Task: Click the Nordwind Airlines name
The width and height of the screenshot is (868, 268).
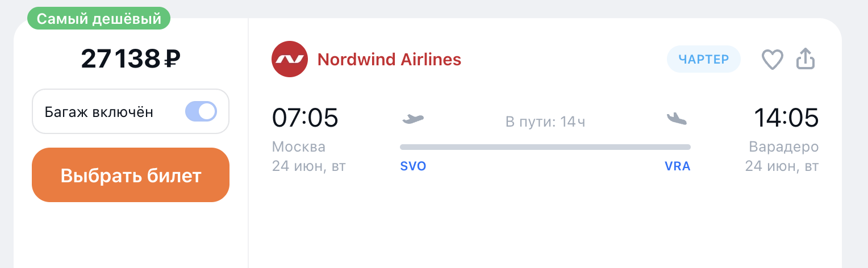Action: click(x=389, y=59)
